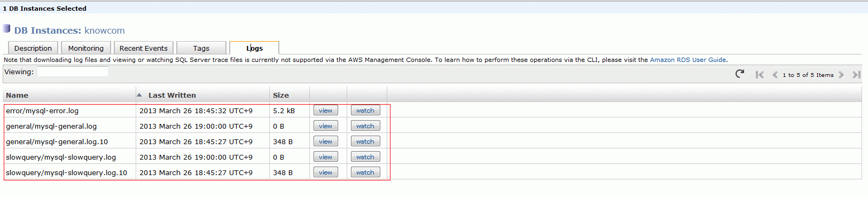
Task: Click the Viewing filter input field
Action: pyautogui.click(x=73, y=72)
